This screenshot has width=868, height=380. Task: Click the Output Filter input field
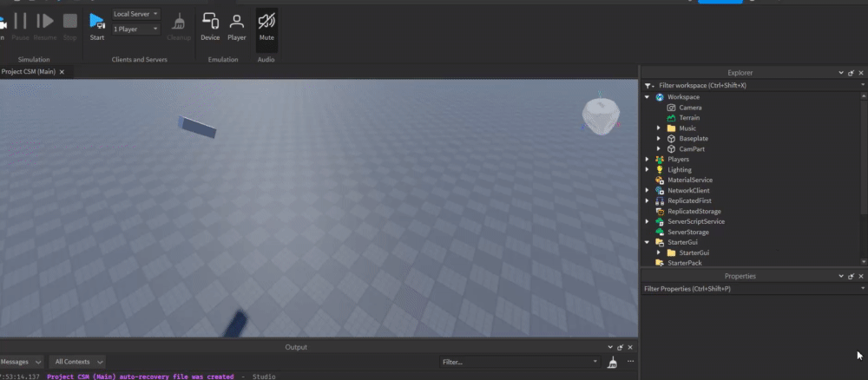click(x=520, y=362)
